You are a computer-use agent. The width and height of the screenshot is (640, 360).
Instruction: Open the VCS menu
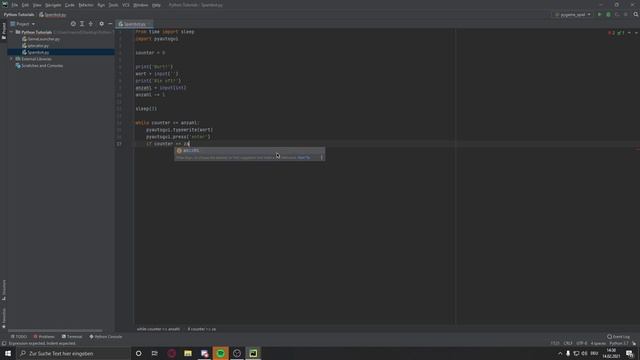126,5
